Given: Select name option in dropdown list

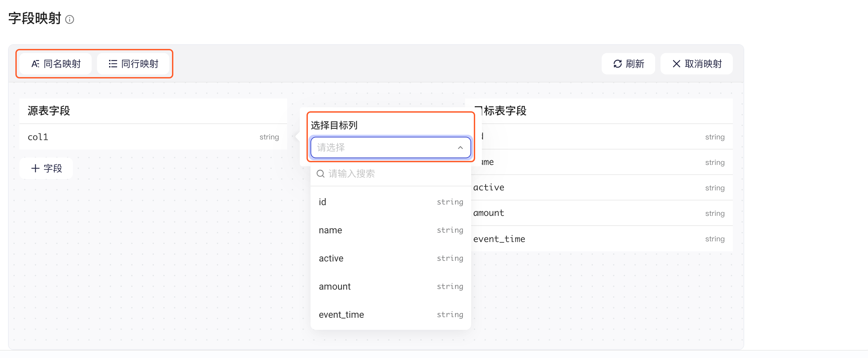Looking at the screenshot, I should pos(390,230).
